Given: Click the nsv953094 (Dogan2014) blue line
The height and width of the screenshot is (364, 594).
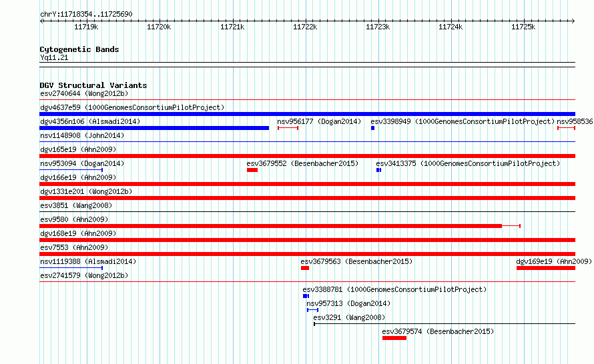Looking at the screenshot, I should click(x=71, y=170).
